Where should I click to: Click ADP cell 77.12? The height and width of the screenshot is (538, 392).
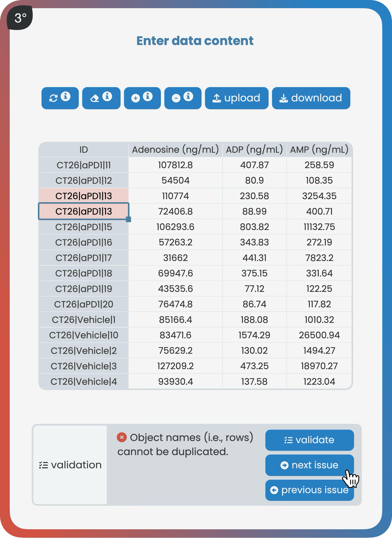(x=255, y=289)
